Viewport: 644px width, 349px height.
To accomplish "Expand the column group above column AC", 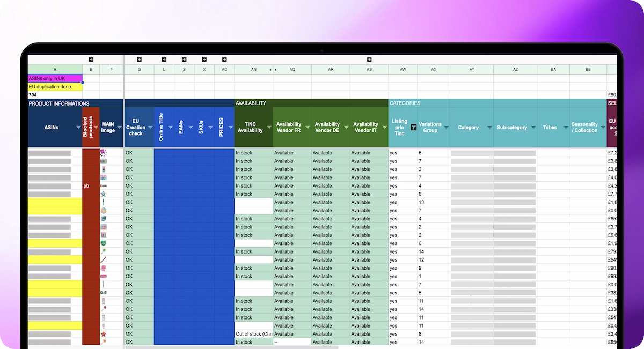I will click(224, 60).
